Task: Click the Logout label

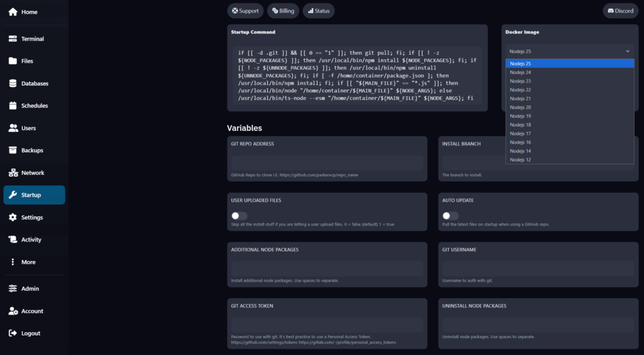Action: coord(31,333)
